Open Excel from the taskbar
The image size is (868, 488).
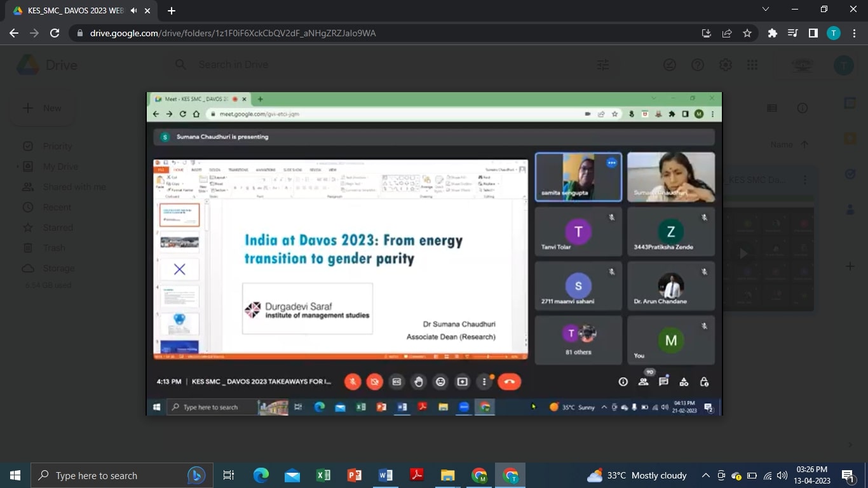pos(323,475)
